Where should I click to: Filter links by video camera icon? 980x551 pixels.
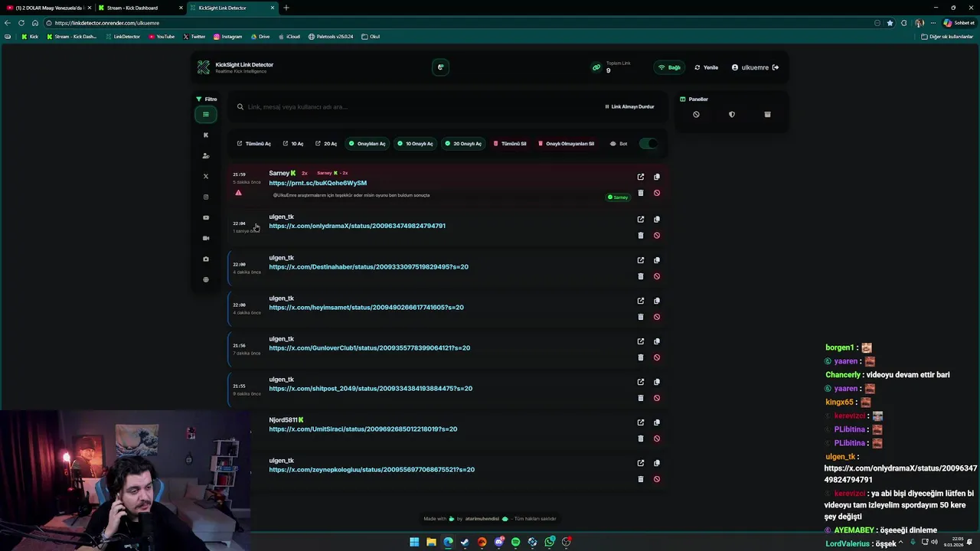click(205, 238)
